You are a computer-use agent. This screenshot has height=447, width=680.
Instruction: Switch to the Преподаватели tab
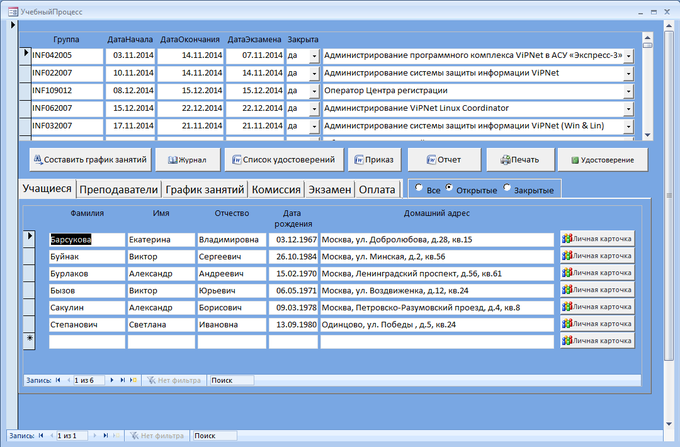point(118,189)
